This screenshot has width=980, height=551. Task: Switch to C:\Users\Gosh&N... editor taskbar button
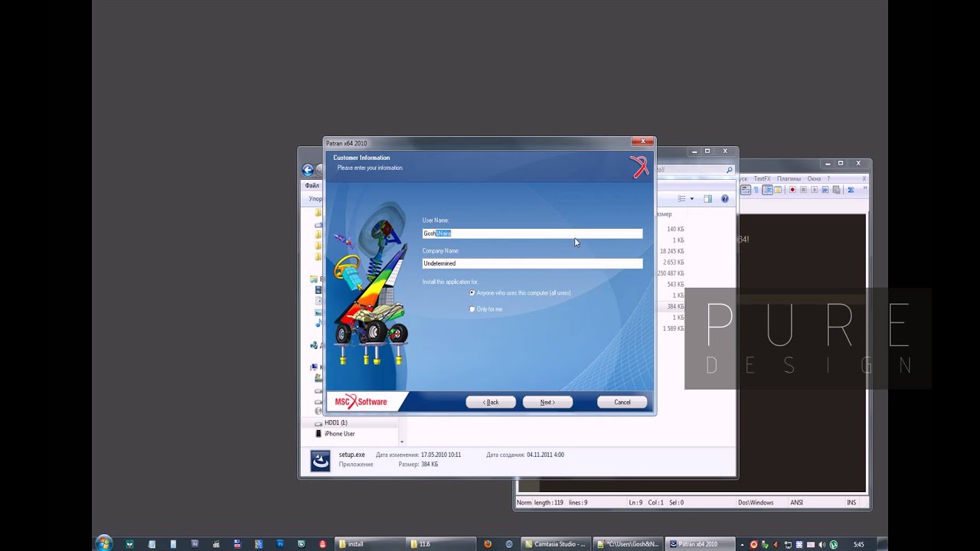[x=628, y=544]
